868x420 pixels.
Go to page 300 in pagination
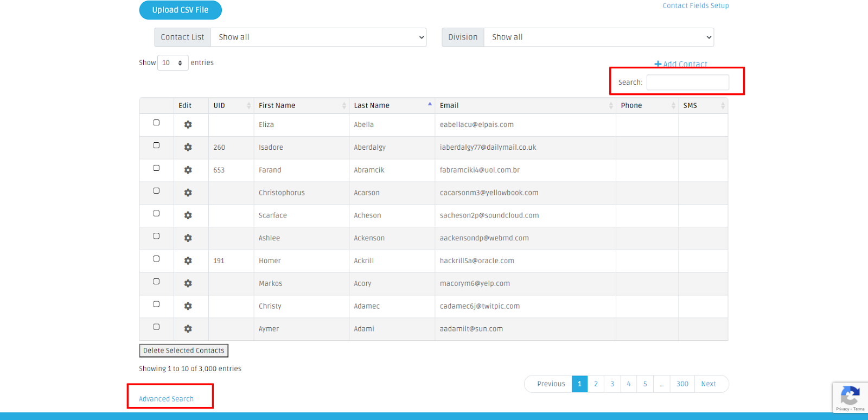click(x=682, y=384)
